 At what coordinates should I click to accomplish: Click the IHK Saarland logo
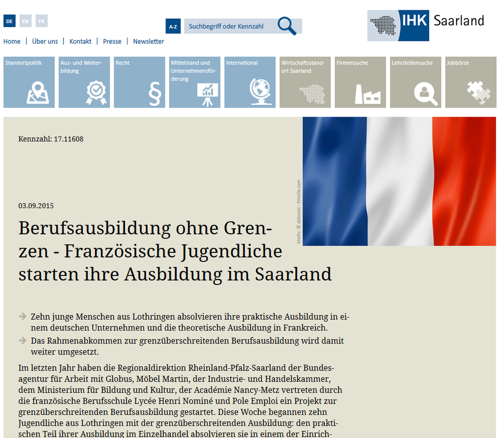[x=426, y=26]
